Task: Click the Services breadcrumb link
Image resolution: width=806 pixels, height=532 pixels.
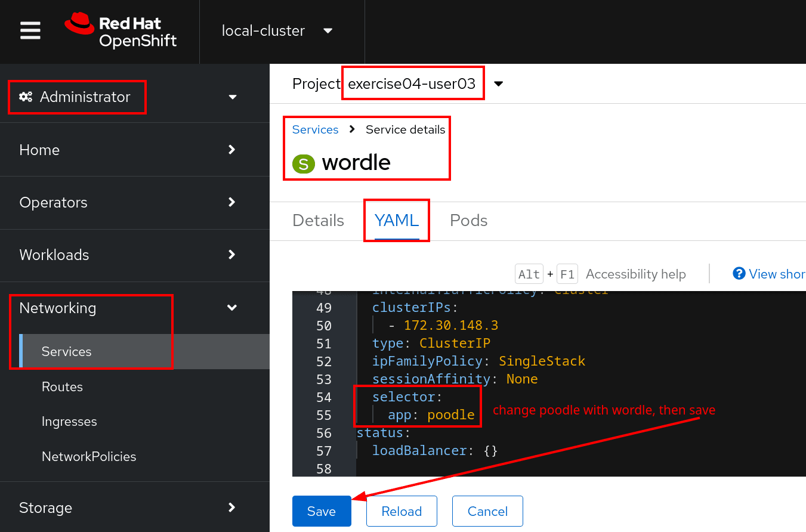Action: pyautogui.click(x=315, y=129)
